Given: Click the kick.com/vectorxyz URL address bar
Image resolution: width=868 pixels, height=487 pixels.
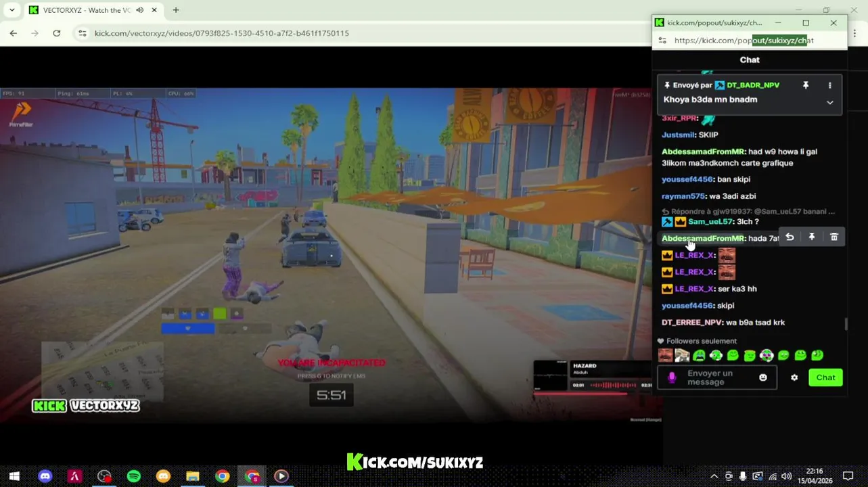Looking at the screenshot, I should 222,33.
